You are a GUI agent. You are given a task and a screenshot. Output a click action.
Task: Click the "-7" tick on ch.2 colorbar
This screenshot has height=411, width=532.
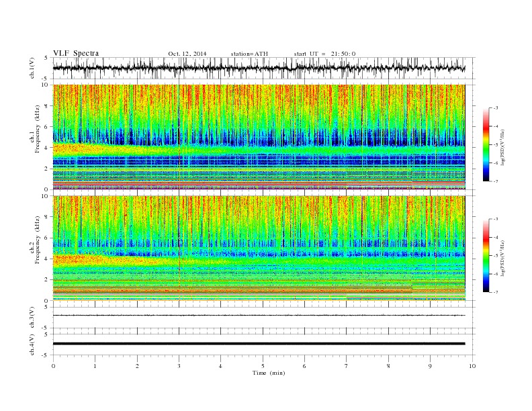(x=495, y=292)
